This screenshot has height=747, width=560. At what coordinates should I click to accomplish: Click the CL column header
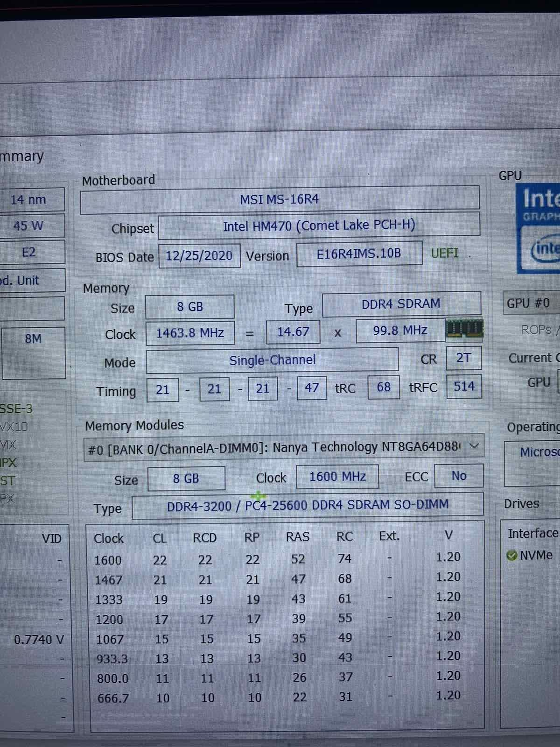tap(160, 538)
